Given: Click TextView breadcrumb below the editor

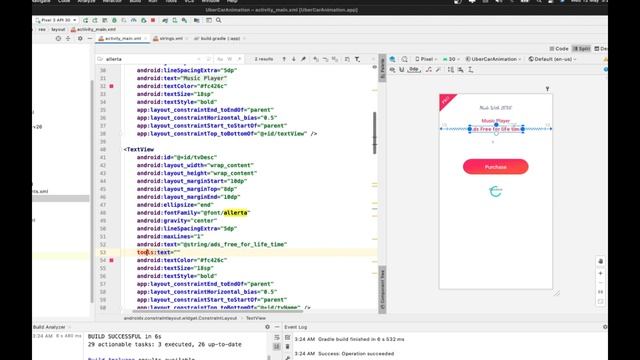Looking at the screenshot, I should [256, 318].
